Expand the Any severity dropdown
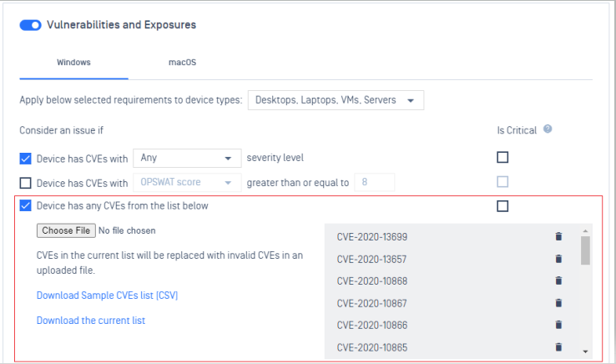616x364 pixels. point(187,158)
